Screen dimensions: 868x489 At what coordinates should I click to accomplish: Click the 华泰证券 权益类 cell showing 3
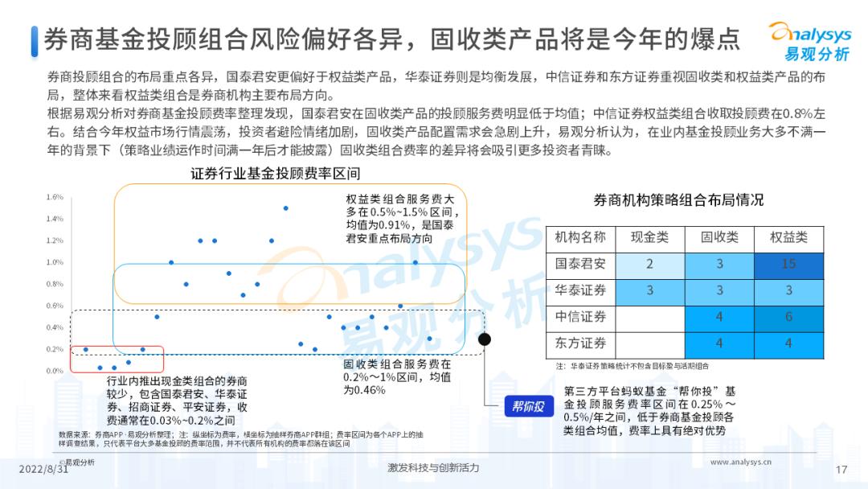coord(789,291)
